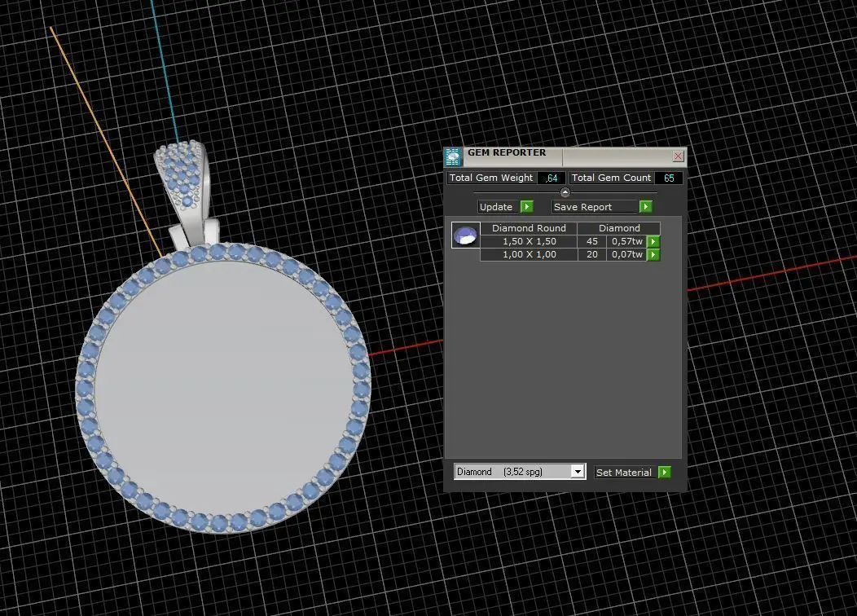Click the green arrow next to Save Report

point(645,207)
